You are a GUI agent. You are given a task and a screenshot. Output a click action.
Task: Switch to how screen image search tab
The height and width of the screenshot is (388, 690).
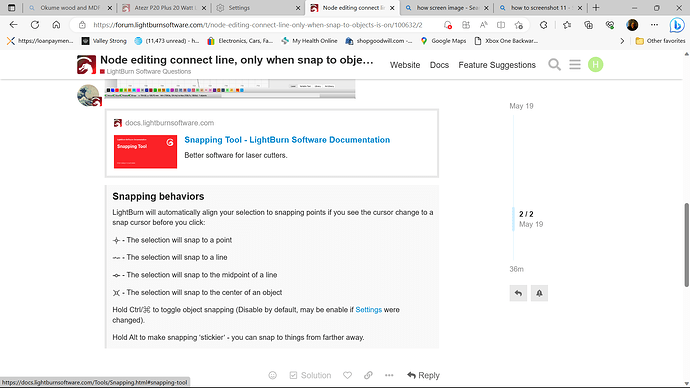tap(446, 8)
